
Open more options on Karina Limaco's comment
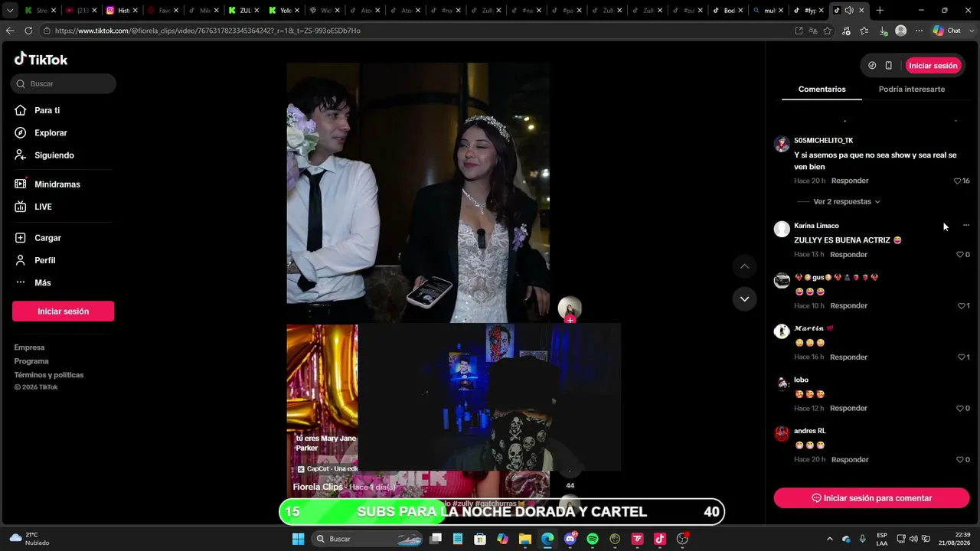pos(966,226)
